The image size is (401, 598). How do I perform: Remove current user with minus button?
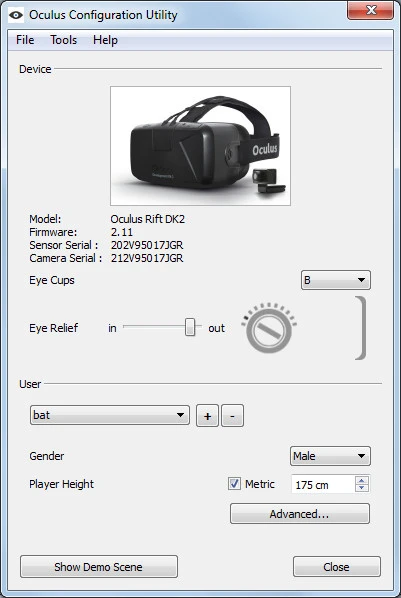pos(232,416)
